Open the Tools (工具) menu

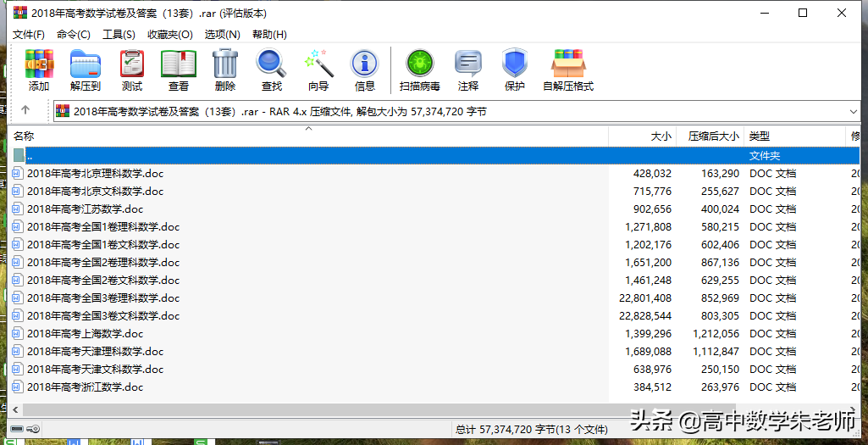119,35
